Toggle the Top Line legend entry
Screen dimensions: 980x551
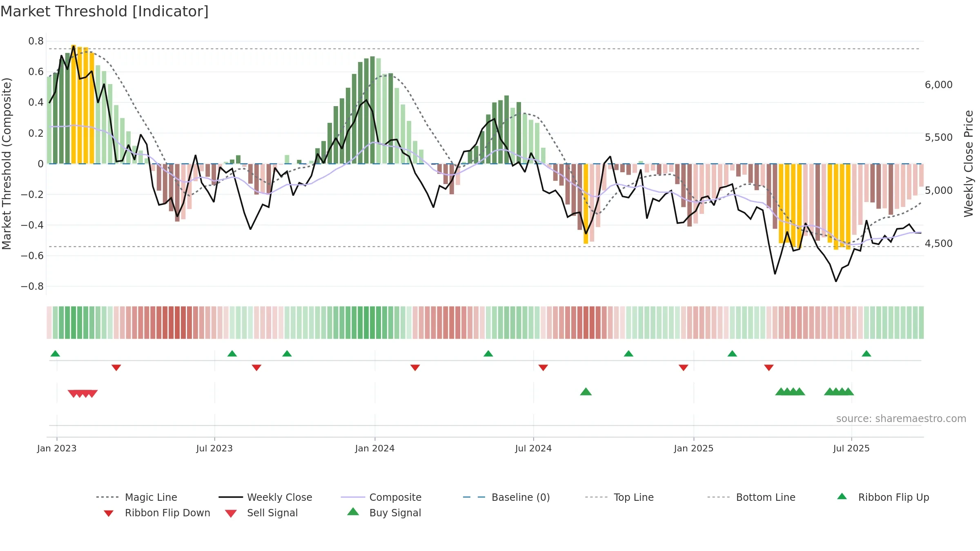click(619, 497)
